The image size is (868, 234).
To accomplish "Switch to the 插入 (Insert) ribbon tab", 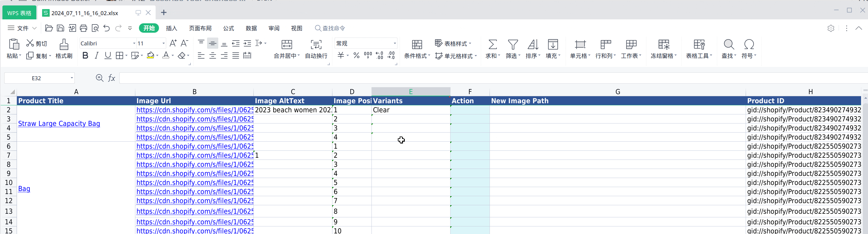I will click(171, 28).
